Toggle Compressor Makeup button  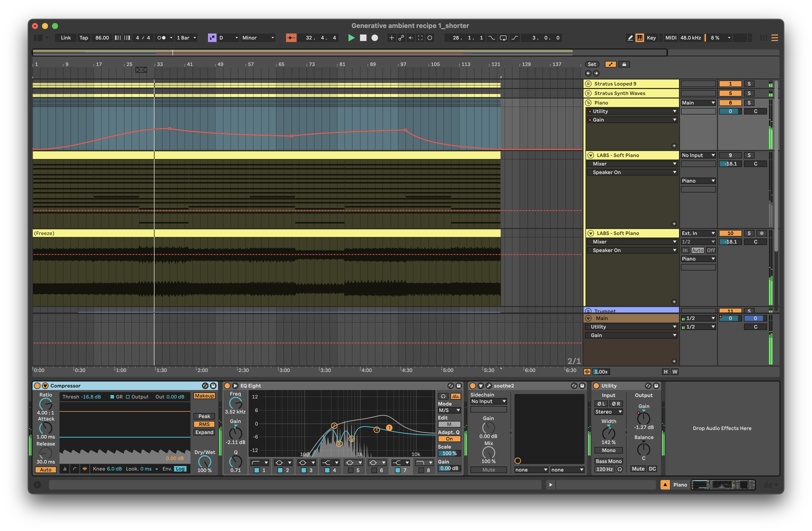coord(204,396)
